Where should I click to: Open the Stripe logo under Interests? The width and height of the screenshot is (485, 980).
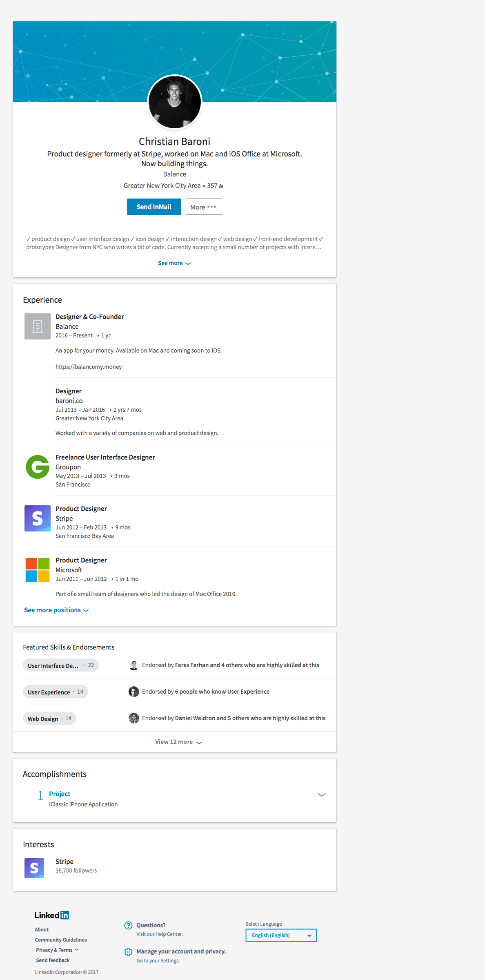tap(34, 868)
